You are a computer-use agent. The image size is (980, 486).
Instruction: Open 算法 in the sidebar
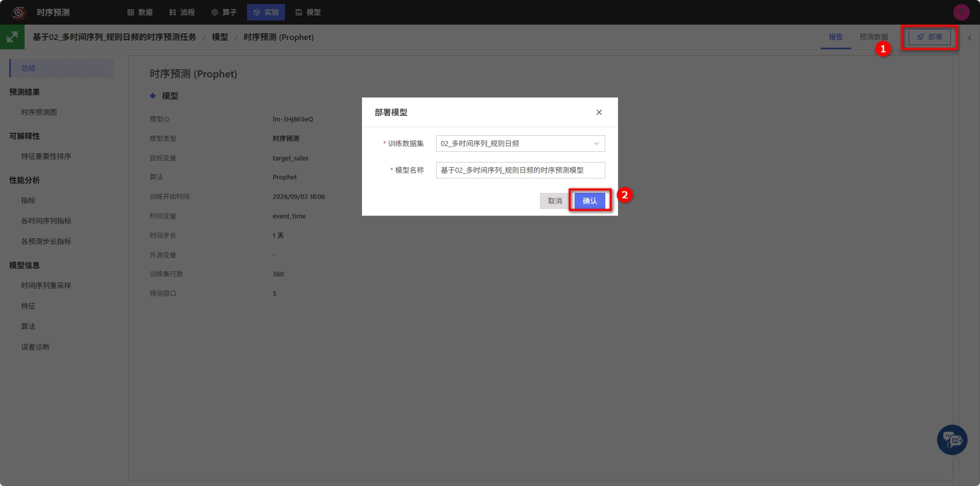coord(28,327)
